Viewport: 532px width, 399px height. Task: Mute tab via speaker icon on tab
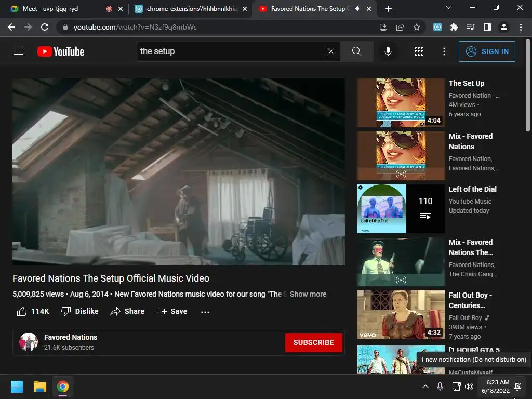tap(357, 9)
